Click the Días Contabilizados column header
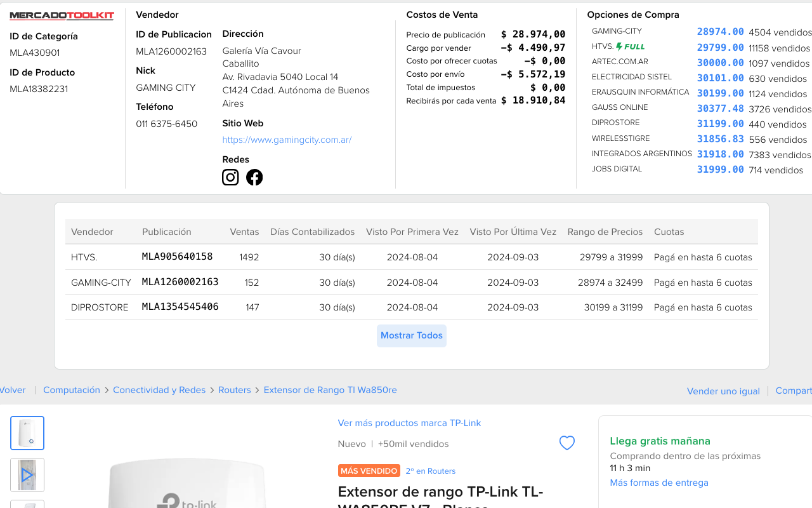This screenshot has height=508, width=812. [x=312, y=232]
